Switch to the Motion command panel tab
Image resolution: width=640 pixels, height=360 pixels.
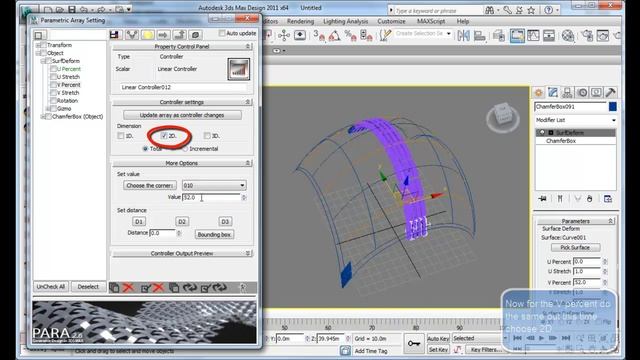582,93
